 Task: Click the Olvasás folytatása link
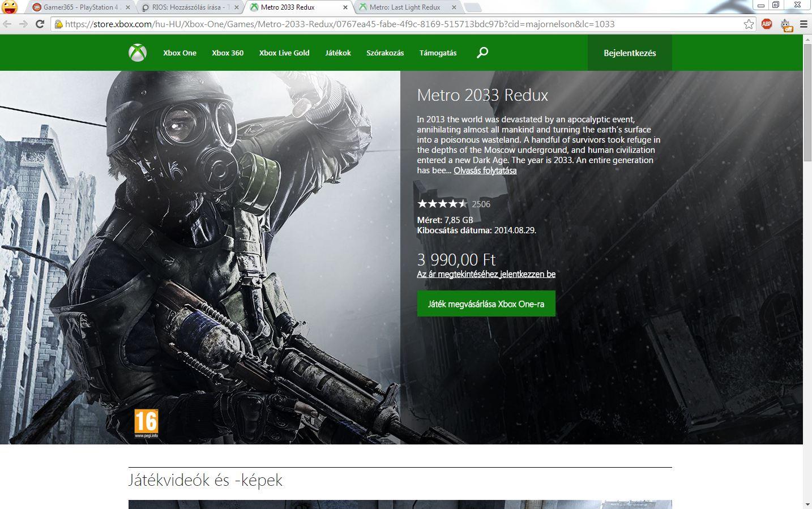point(485,170)
